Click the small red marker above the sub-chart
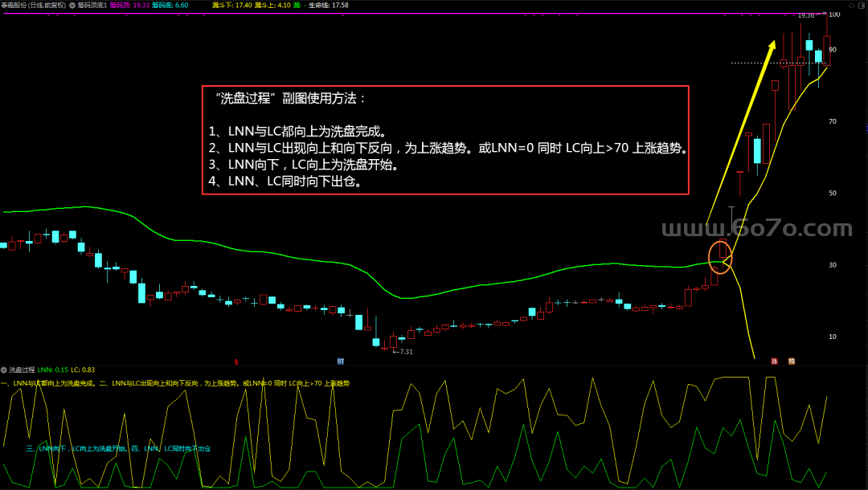The width and height of the screenshot is (868, 490). (x=235, y=361)
